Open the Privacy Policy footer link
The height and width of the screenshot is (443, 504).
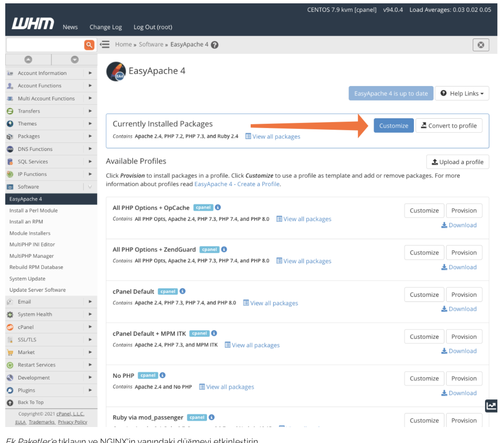tap(73, 422)
